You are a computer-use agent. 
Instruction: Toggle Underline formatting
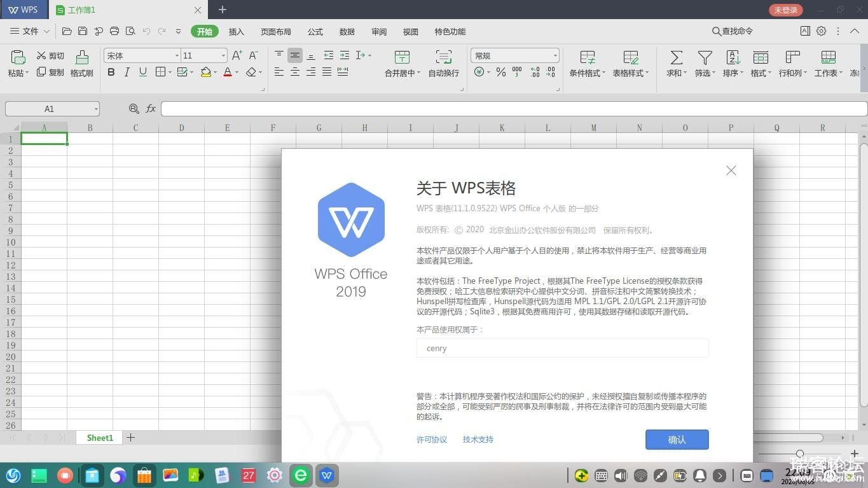pyautogui.click(x=143, y=73)
